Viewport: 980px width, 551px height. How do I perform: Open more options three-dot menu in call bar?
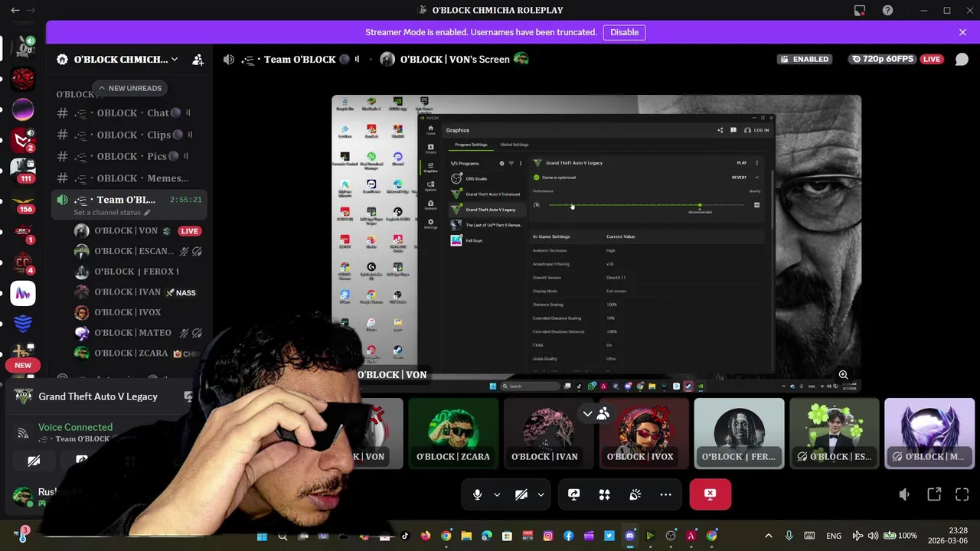665,494
